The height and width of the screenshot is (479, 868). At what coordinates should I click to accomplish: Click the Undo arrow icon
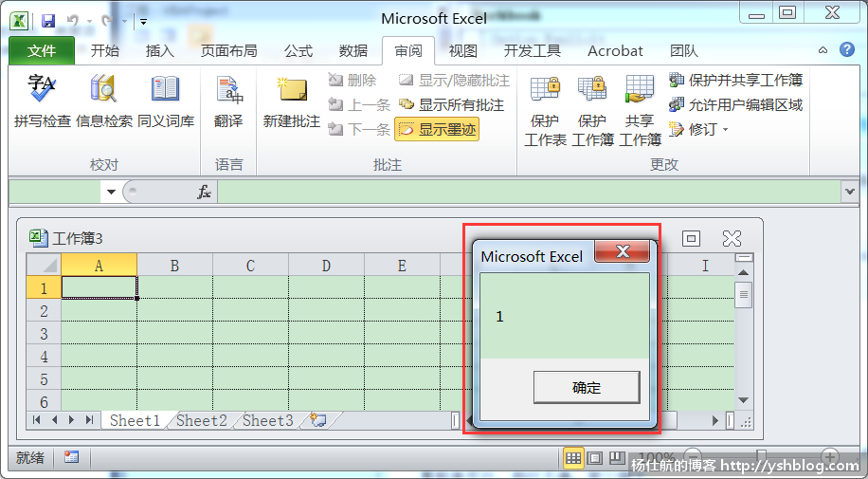coord(73,21)
